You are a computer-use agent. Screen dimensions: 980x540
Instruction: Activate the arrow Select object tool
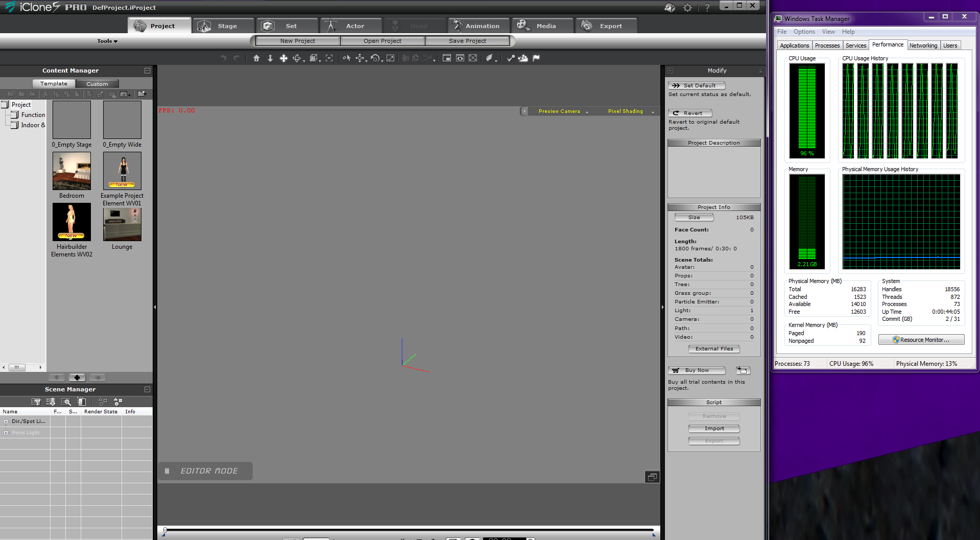click(x=346, y=58)
